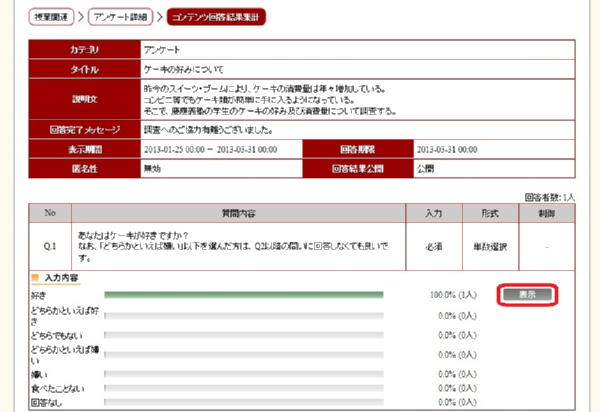The height and width of the screenshot is (412, 600).
Task: Click the 単数選択 format cell
Action: 491,245
